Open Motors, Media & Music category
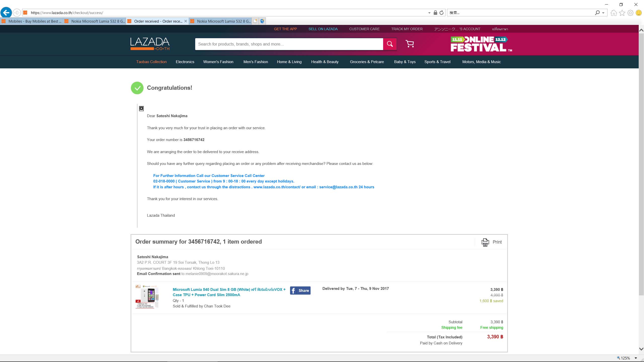This screenshot has height=362, width=644. tap(481, 62)
